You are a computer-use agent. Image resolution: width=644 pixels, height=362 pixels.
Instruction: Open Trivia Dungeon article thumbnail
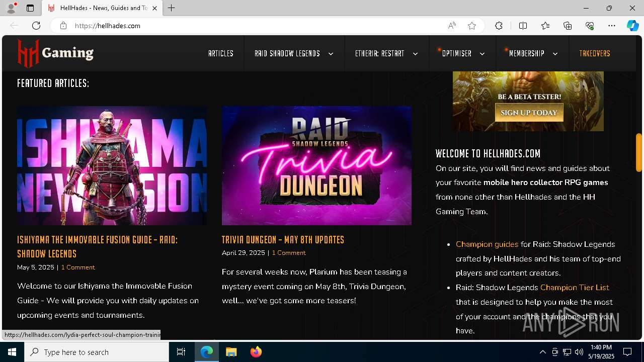pyautogui.click(x=316, y=165)
